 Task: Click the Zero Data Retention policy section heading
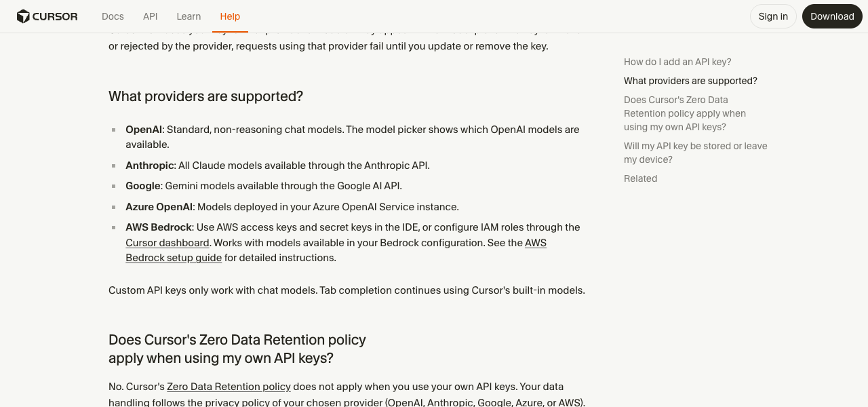(237, 349)
